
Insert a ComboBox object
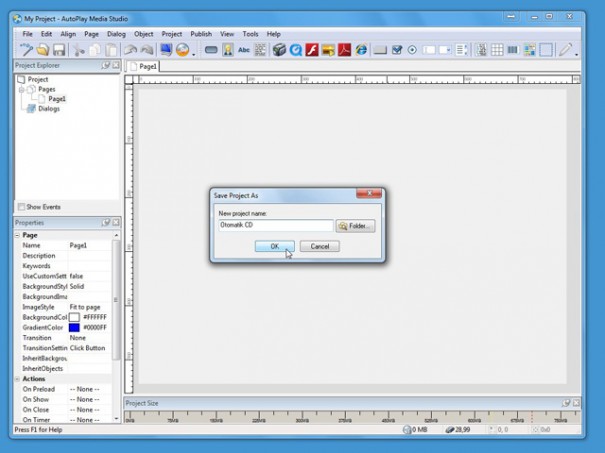[x=445, y=50]
